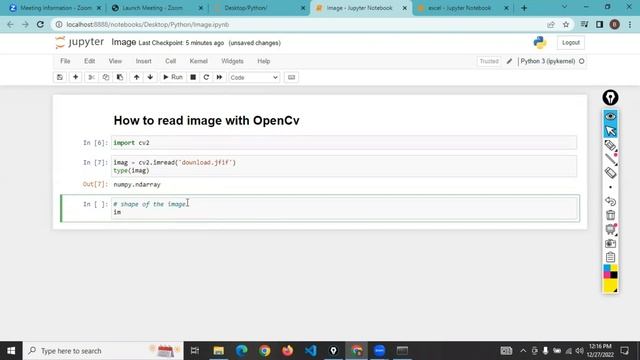
Task: Restart kernel and run all cells
Action: point(219,77)
